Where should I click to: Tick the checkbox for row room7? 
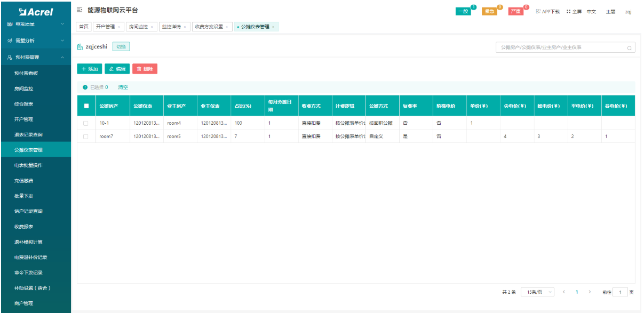pos(86,136)
